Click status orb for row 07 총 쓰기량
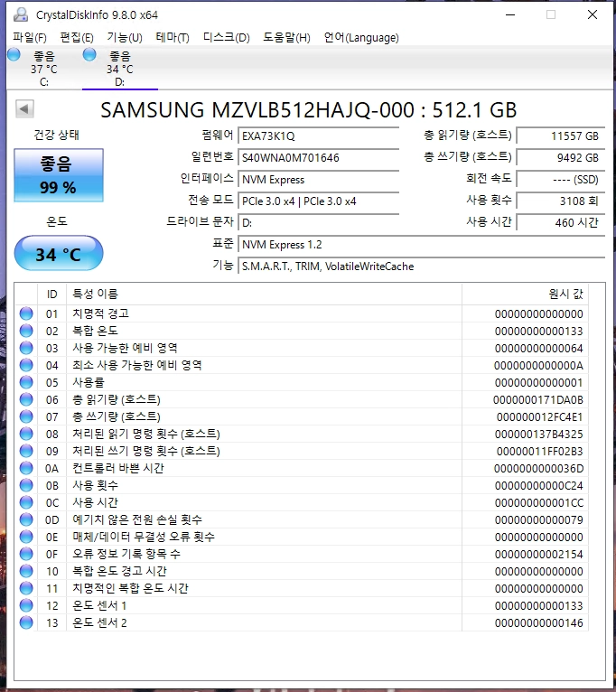Image resolution: width=616 pixels, height=692 pixels. [26, 416]
